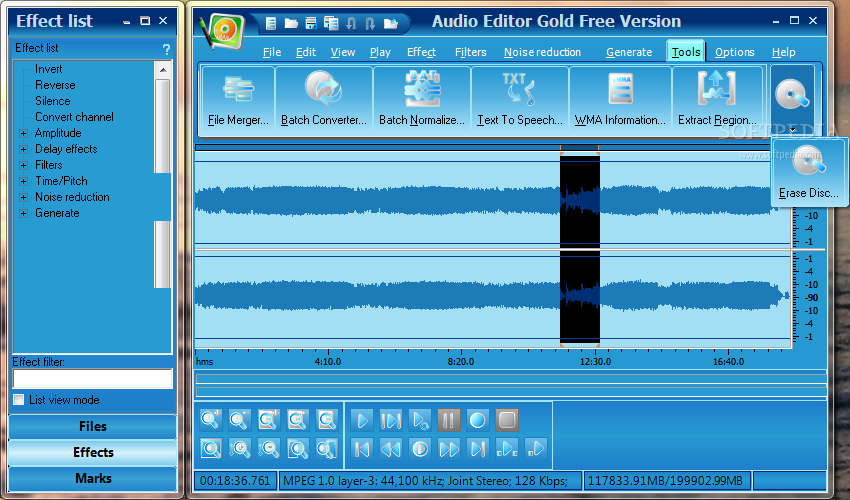
Task: Switch to the Marks panel
Action: (93, 478)
